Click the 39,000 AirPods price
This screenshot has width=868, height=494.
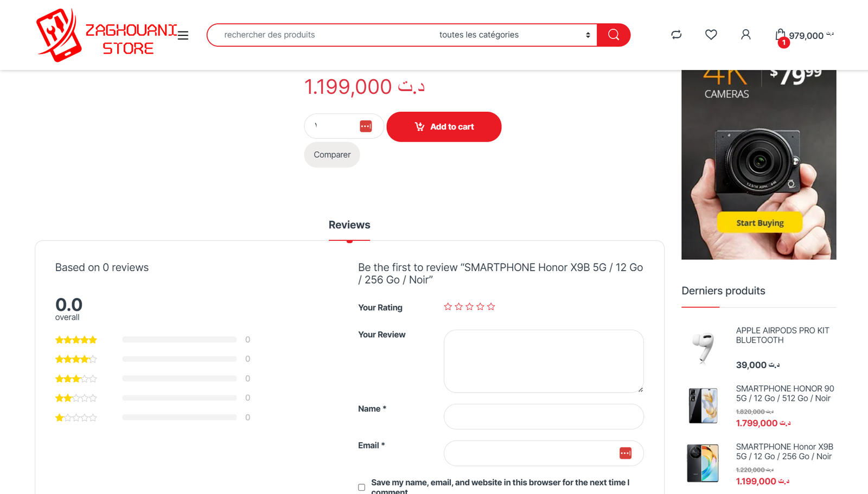point(758,365)
